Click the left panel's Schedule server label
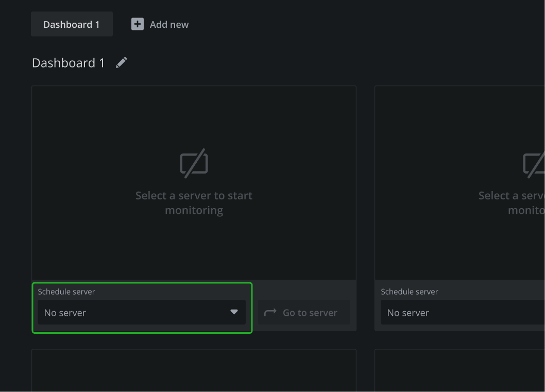545x392 pixels. point(66,292)
